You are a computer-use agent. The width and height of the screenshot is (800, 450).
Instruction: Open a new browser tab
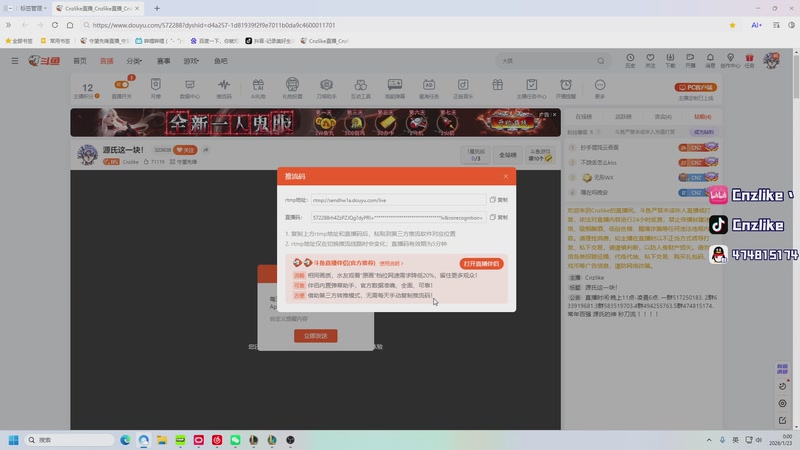point(157,8)
